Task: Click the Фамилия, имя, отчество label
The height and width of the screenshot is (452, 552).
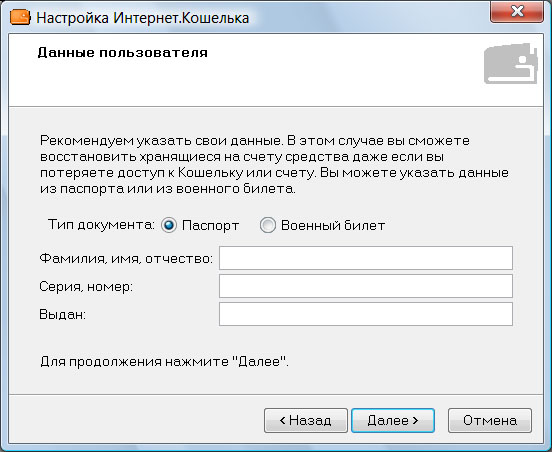Action: point(126,259)
